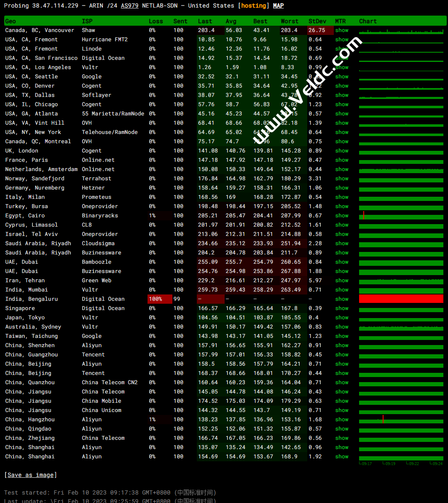Show MTR for Singapore Digital Ocean
Screen dimensions: 448x503
[342, 308]
